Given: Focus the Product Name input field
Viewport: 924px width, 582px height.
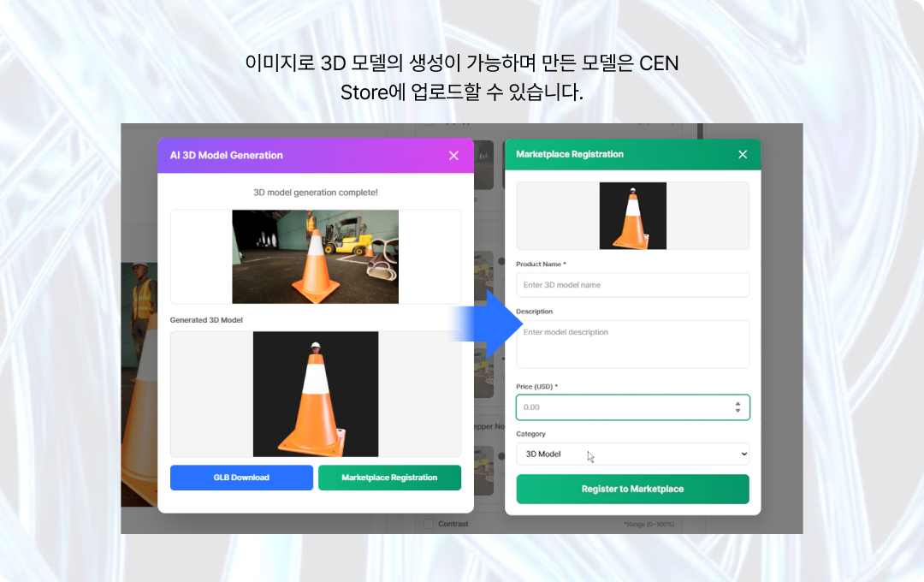Looking at the screenshot, I should coord(632,285).
